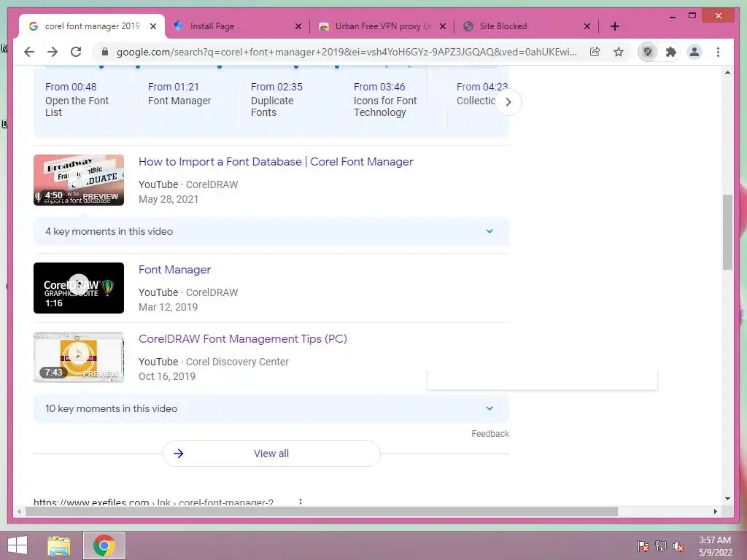
Task: Play the Broadway font database thumbnail
Action: click(x=79, y=180)
